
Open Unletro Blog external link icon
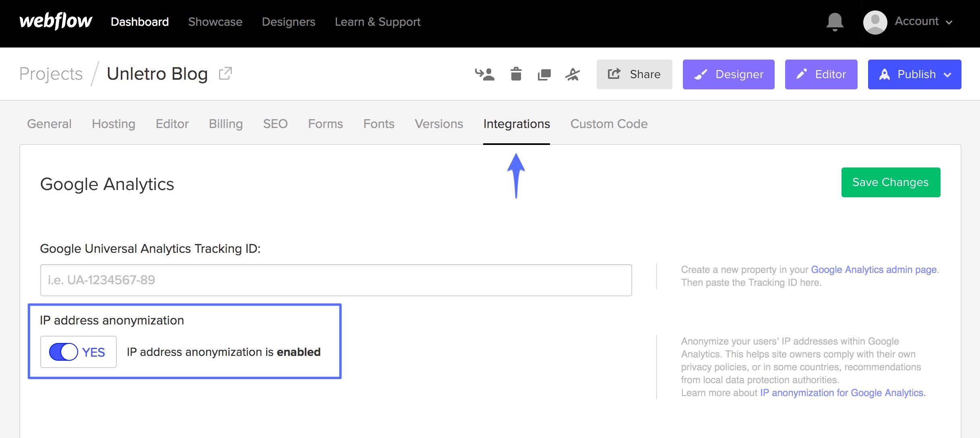(225, 74)
